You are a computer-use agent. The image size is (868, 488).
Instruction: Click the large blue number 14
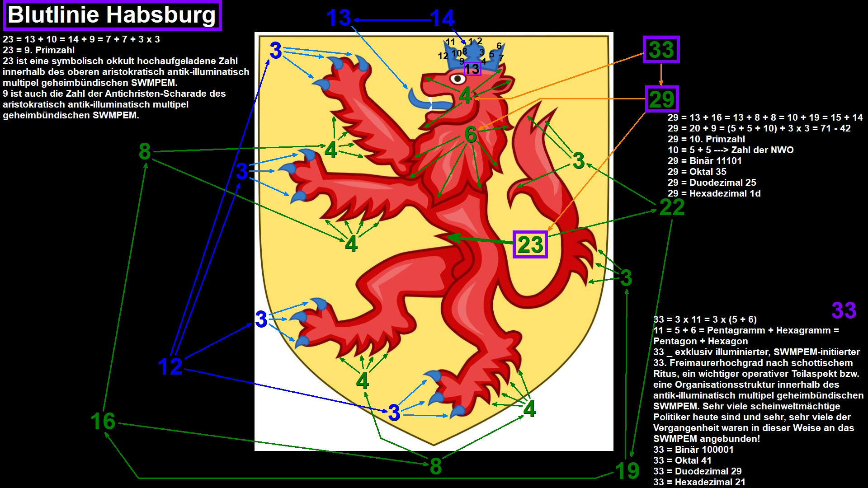pyautogui.click(x=442, y=19)
